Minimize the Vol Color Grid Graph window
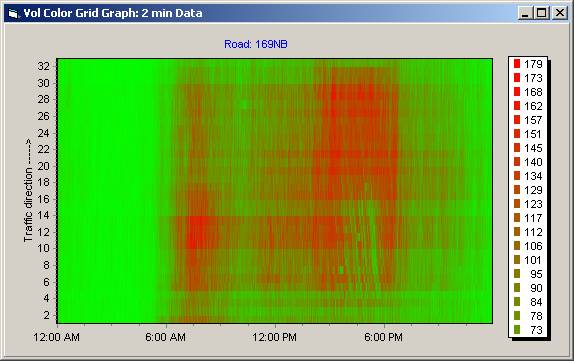 (525, 13)
